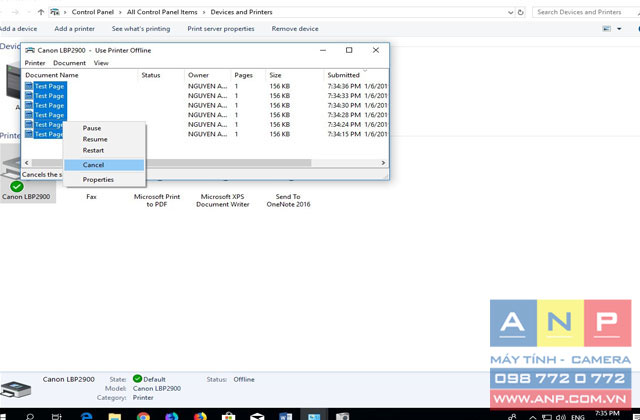Click the taskbar clock showing 7:35 PM
The width and height of the screenshot is (640, 420).
point(607,414)
